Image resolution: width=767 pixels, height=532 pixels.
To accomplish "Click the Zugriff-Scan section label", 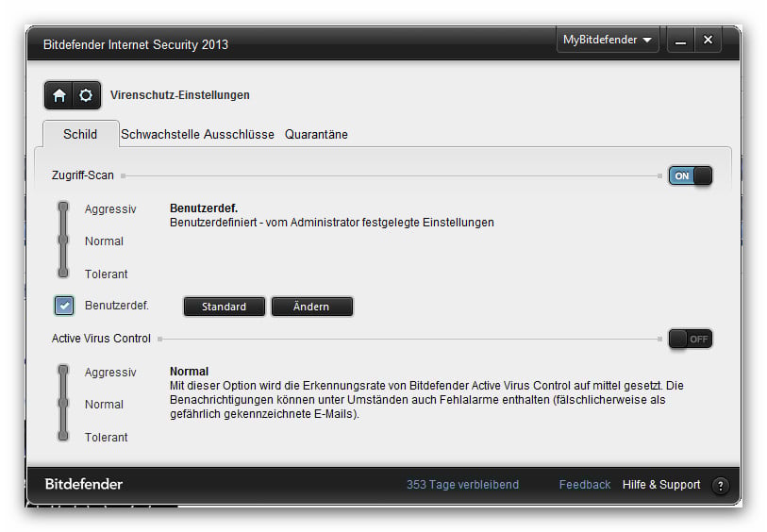I will [83, 175].
